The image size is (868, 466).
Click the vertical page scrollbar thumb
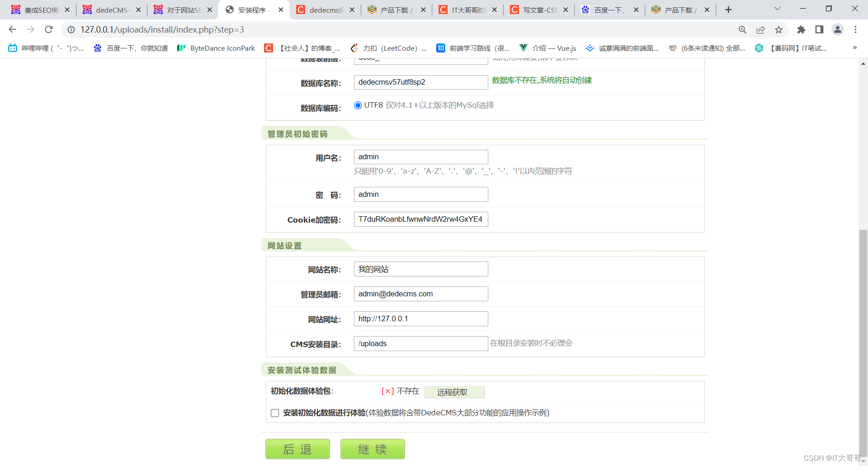click(863, 342)
